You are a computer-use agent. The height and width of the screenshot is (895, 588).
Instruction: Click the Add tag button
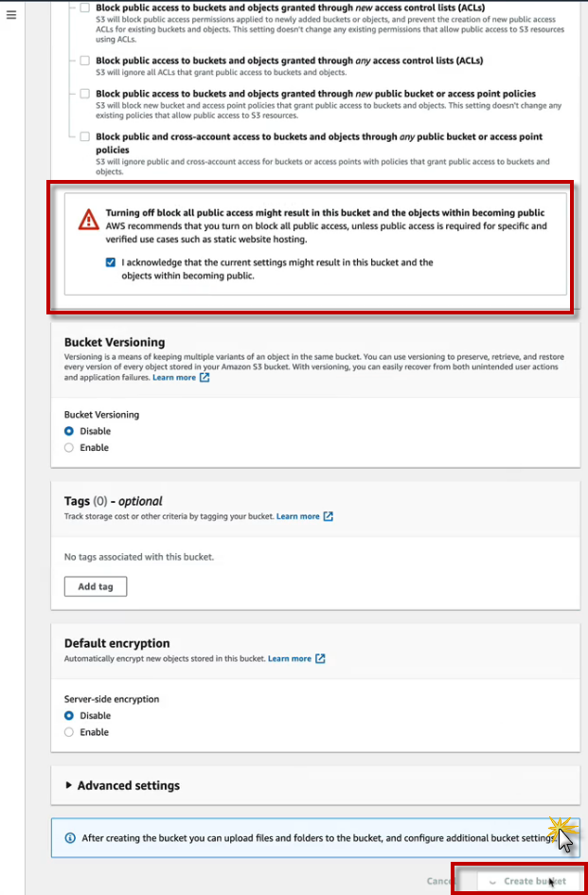tap(95, 586)
